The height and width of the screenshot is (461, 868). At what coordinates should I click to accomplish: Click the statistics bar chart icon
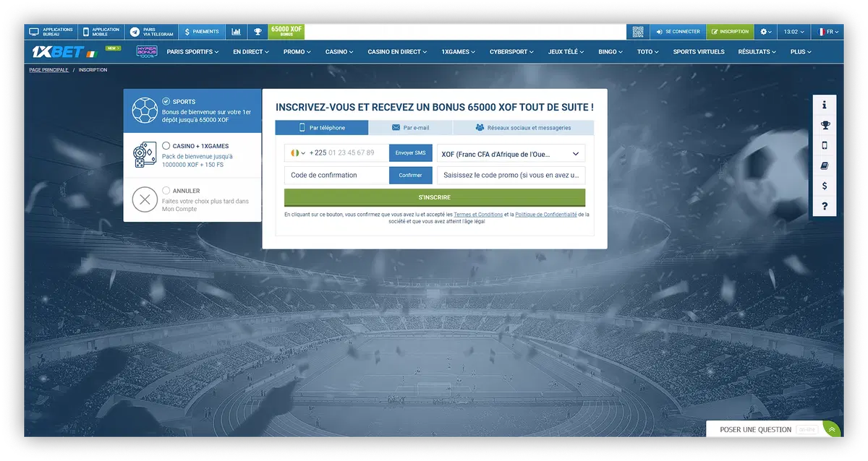[x=236, y=32]
